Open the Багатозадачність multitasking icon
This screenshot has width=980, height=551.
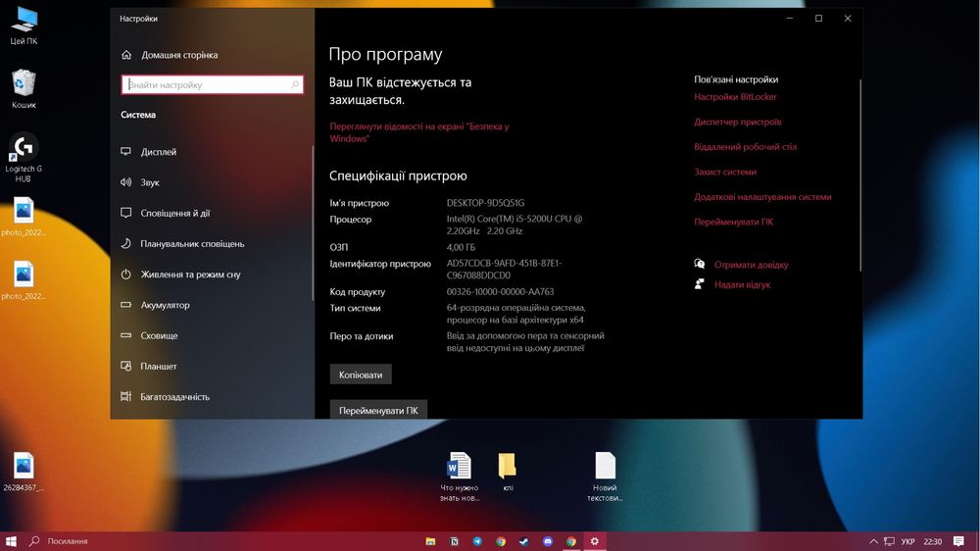(125, 396)
